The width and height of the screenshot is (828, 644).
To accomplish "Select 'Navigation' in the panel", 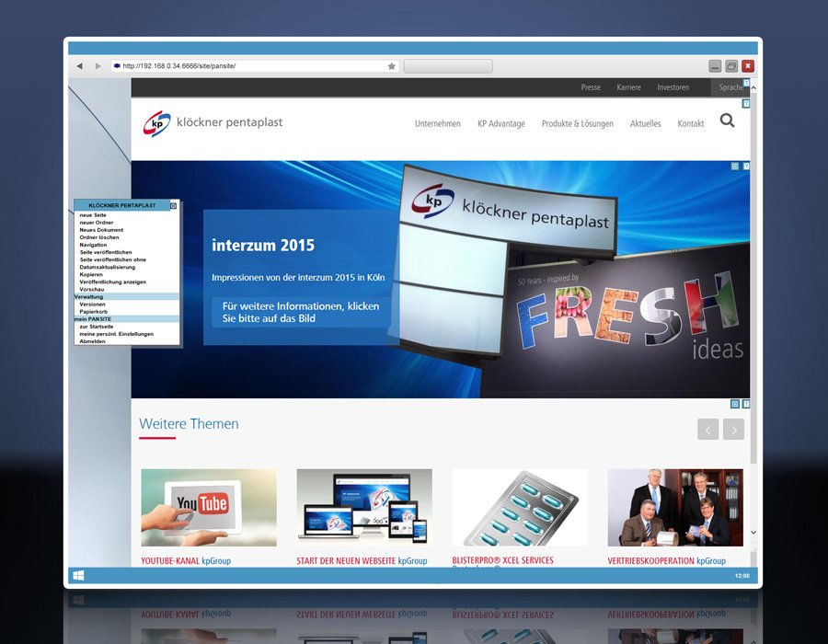I will point(94,245).
